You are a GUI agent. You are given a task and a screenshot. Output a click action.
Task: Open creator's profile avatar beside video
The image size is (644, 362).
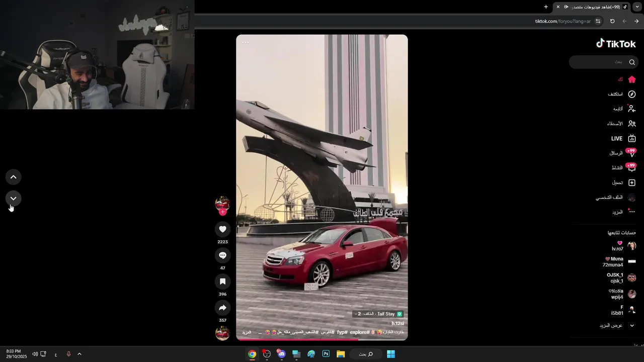[x=222, y=203]
